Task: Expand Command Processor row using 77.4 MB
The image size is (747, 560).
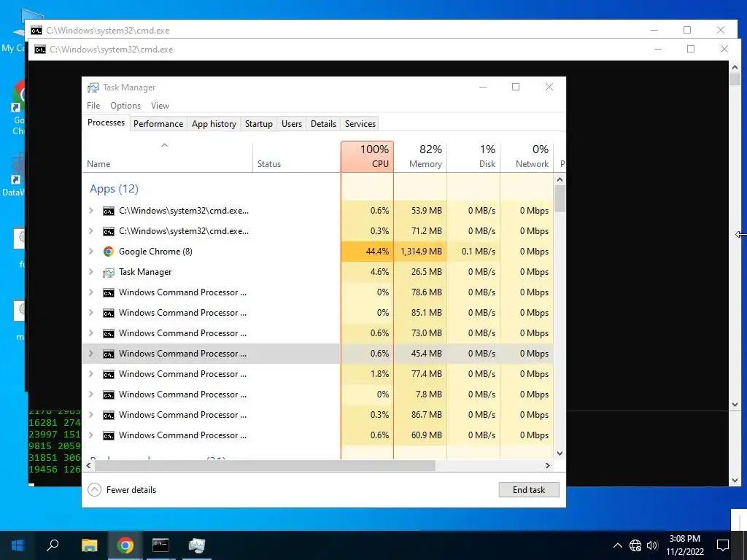Action: pyautogui.click(x=91, y=374)
